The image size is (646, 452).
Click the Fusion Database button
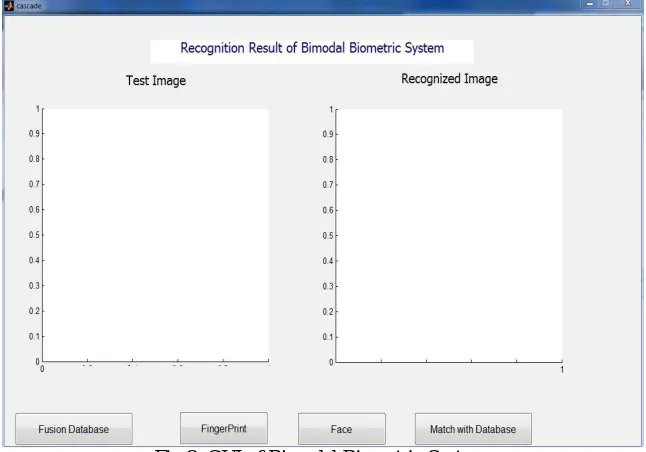click(74, 429)
